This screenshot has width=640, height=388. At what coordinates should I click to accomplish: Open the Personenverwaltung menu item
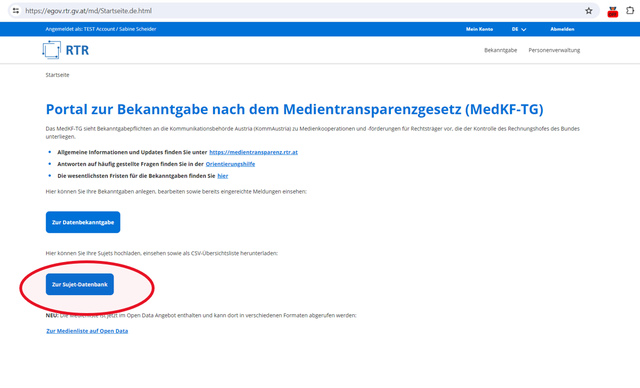pyautogui.click(x=554, y=50)
